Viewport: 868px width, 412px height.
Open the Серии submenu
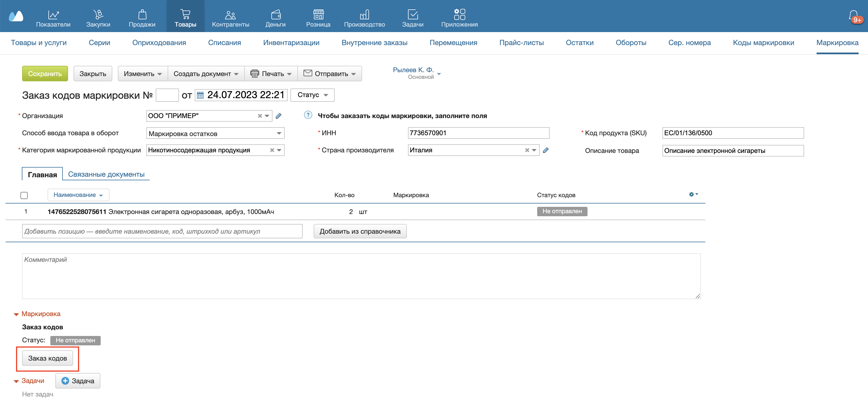pos(99,43)
